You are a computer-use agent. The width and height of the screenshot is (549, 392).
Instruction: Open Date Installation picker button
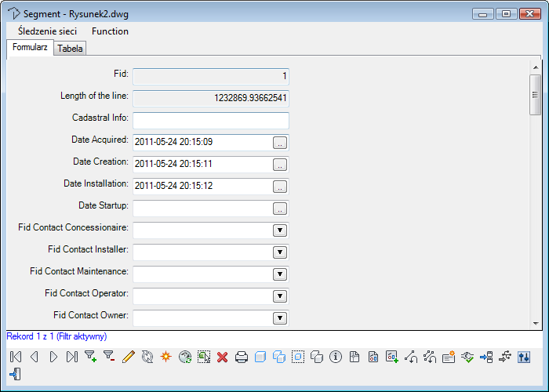pyautogui.click(x=280, y=187)
